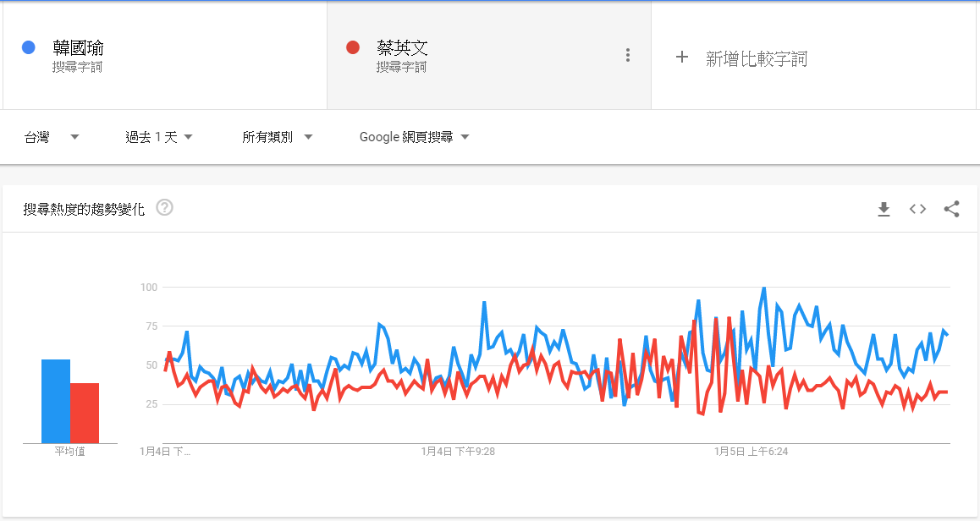Click the red dot beside 蔡英文

click(x=353, y=47)
